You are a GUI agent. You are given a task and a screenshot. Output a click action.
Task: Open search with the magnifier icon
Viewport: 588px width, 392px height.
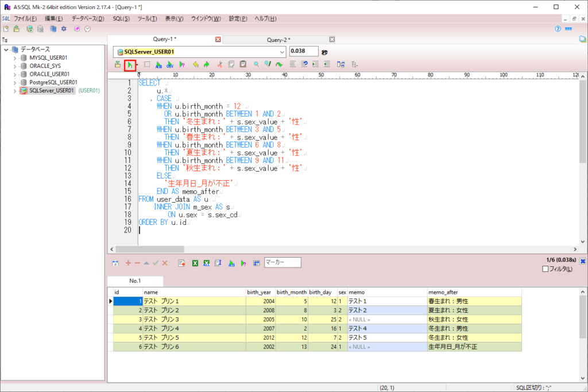tap(256, 64)
